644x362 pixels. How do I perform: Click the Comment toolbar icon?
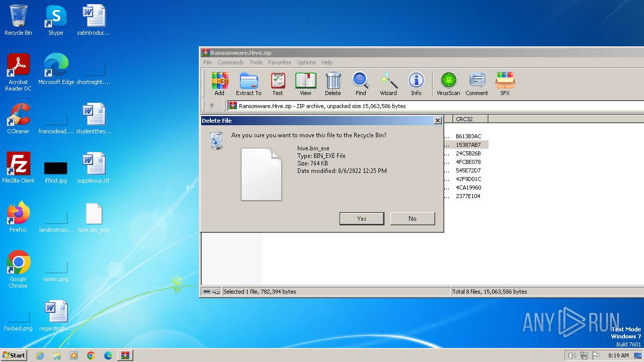(x=477, y=83)
